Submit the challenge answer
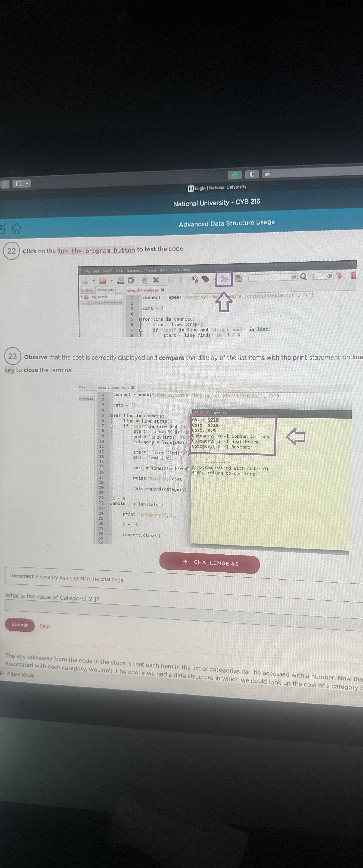The height and width of the screenshot is (868, 363). [x=20, y=625]
